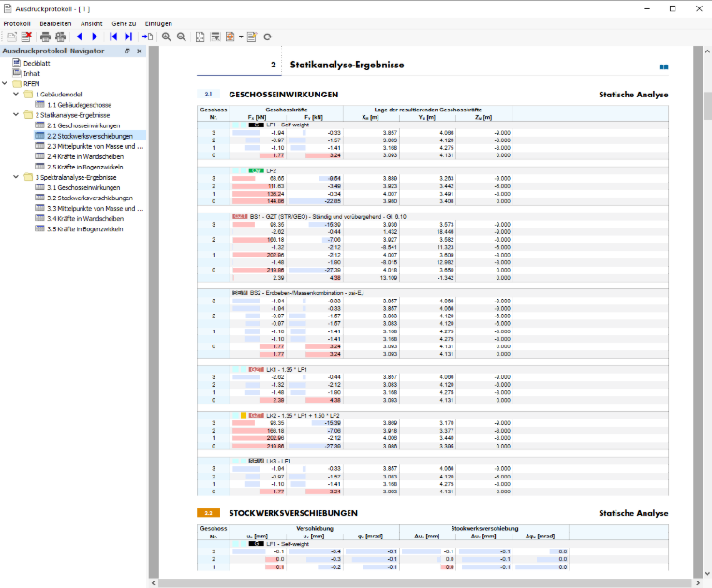The width and height of the screenshot is (712, 588).
Task: Select 3.4 Kräfte in Wandscheiben tree item
Action: coord(85,219)
